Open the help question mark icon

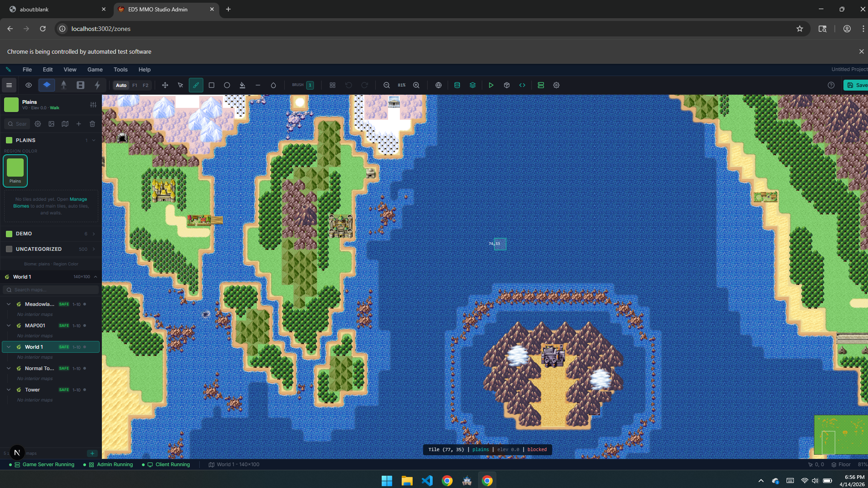tap(831, 85)
